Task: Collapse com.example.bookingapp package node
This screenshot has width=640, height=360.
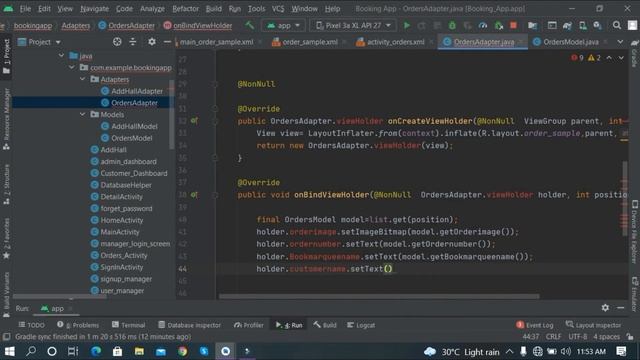Action: pyautogui.click(x=72, y=67)
